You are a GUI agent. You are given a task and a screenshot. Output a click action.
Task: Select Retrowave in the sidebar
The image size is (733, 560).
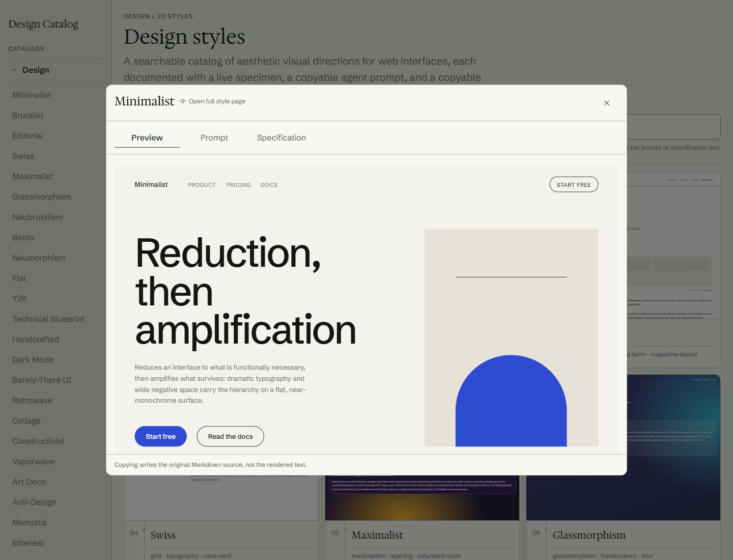point(32,400)
